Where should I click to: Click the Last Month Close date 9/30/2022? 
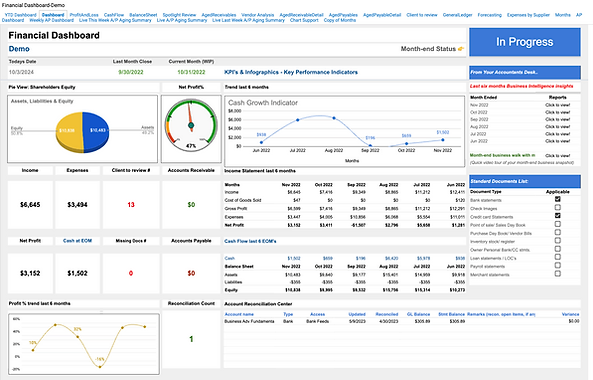tap(131, 72)
